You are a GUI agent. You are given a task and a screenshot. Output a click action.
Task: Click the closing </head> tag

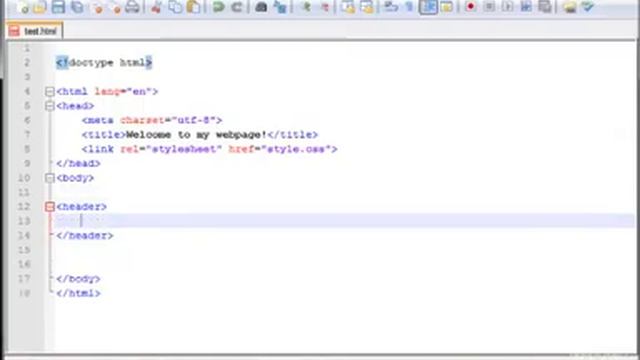tap(78, 163)
